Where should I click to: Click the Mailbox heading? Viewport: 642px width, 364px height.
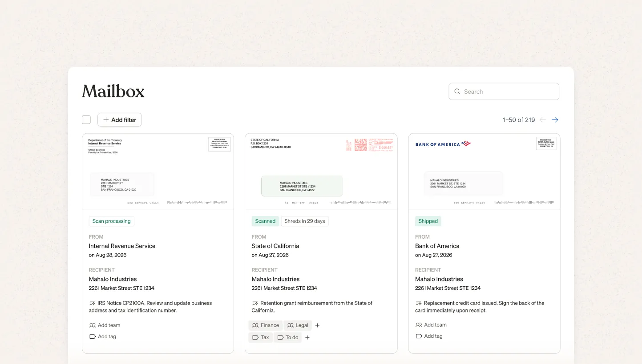[x=113, y=91]
